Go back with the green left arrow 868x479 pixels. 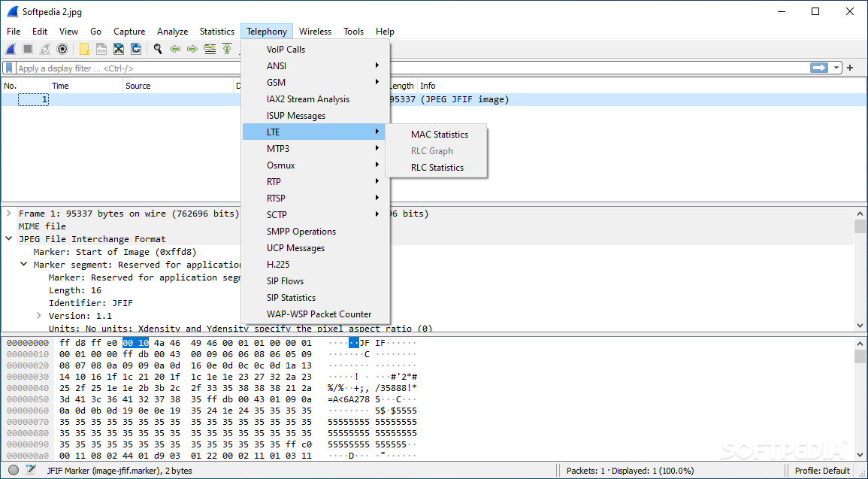pyautogui.click(x=175, y=49)
